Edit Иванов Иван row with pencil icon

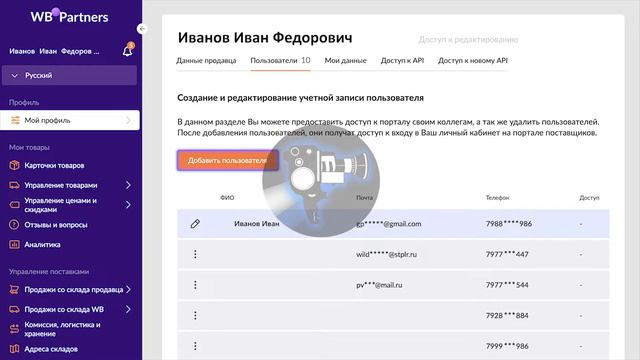click(195, 224)
